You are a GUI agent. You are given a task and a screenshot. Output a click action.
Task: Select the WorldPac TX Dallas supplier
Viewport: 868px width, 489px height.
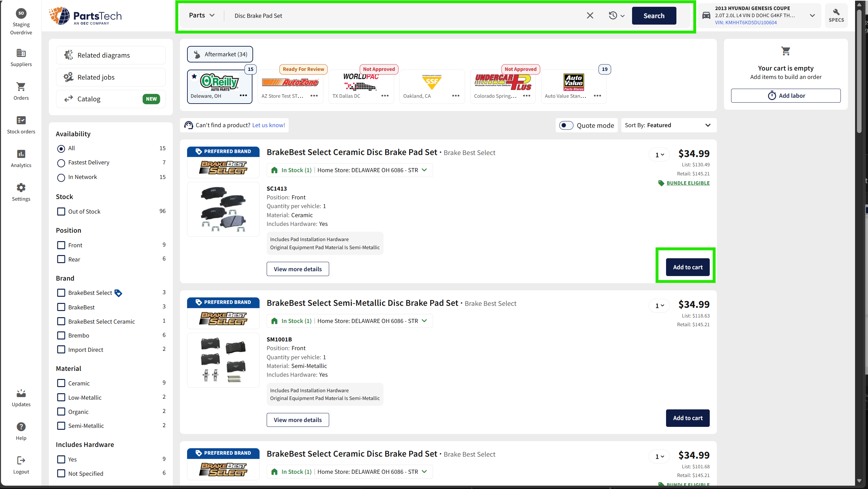[361, 86]
